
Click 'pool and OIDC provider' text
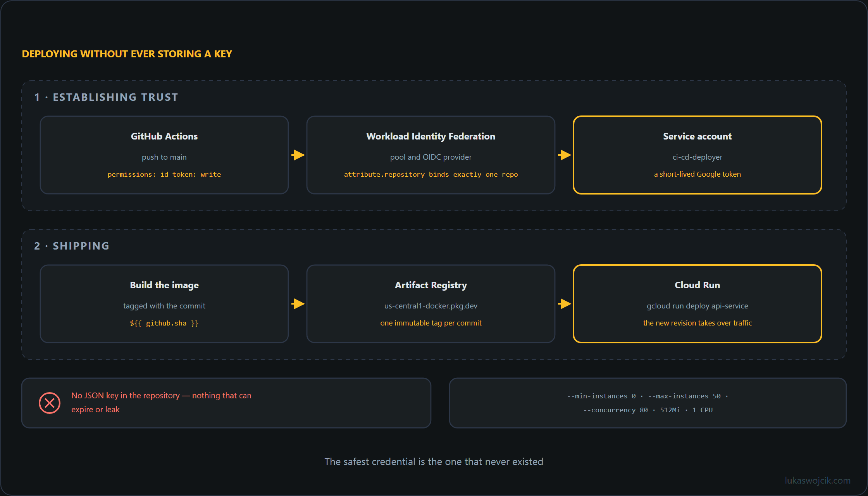click(431, 157)
